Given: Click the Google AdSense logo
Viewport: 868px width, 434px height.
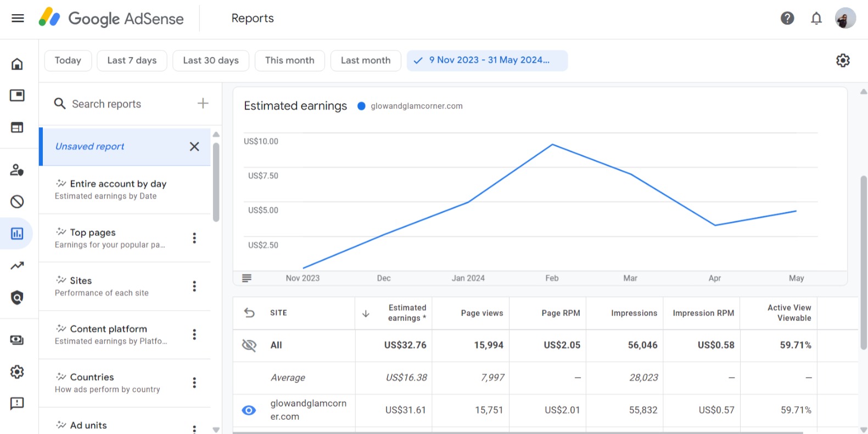Looking at the screenshot, I should (111, 18).
